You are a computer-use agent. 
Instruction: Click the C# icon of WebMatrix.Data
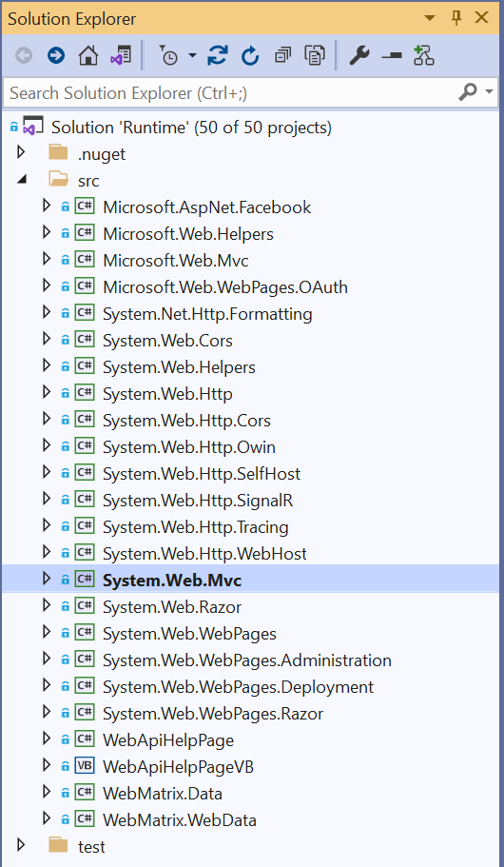[x=84, y=793]
